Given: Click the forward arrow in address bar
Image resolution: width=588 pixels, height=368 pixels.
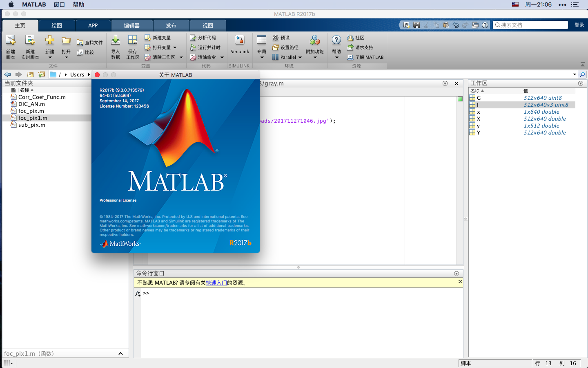Looking at the screenshot, I should point(18,74).
